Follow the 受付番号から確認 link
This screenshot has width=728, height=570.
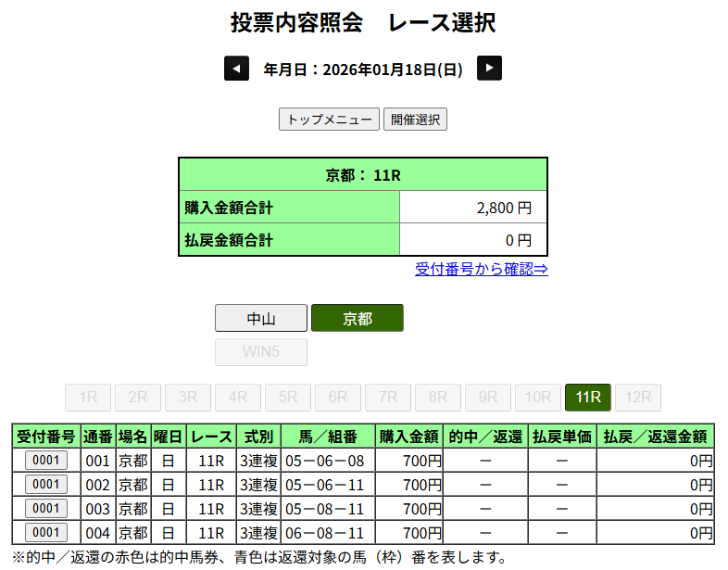pyautogui.click(x=481, y=269)
